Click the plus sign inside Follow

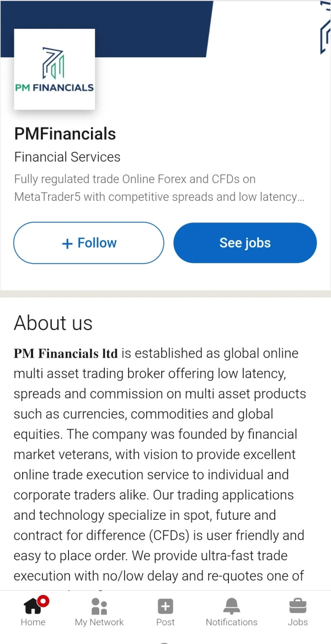67,243
